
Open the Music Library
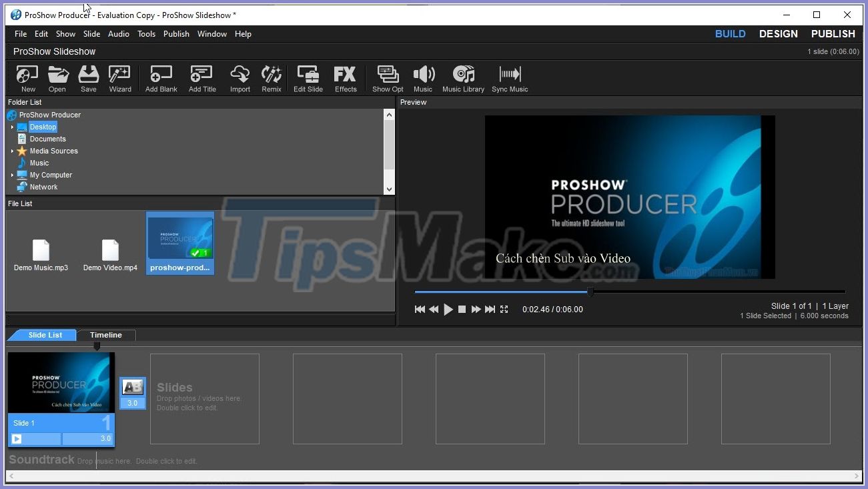point(463,78)
